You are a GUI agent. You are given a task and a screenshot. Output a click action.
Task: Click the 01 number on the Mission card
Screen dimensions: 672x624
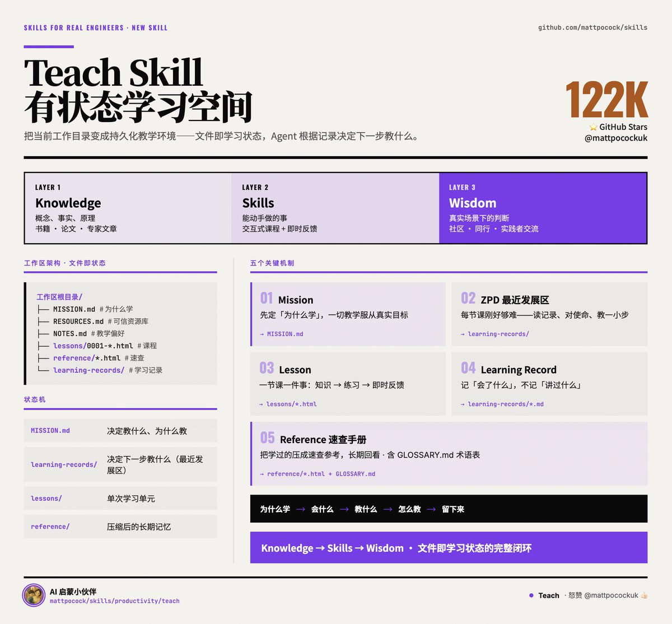tap(267, 298)
